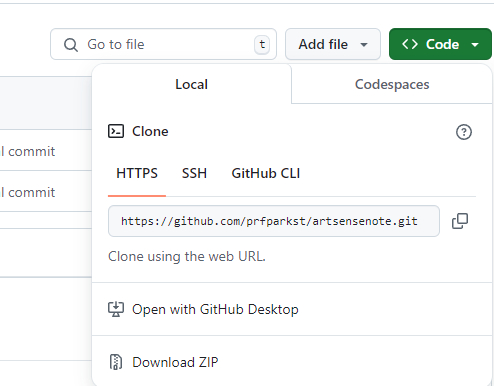Click the Go to file search field
Screen dimensions: 494x386
click(163, 44)
